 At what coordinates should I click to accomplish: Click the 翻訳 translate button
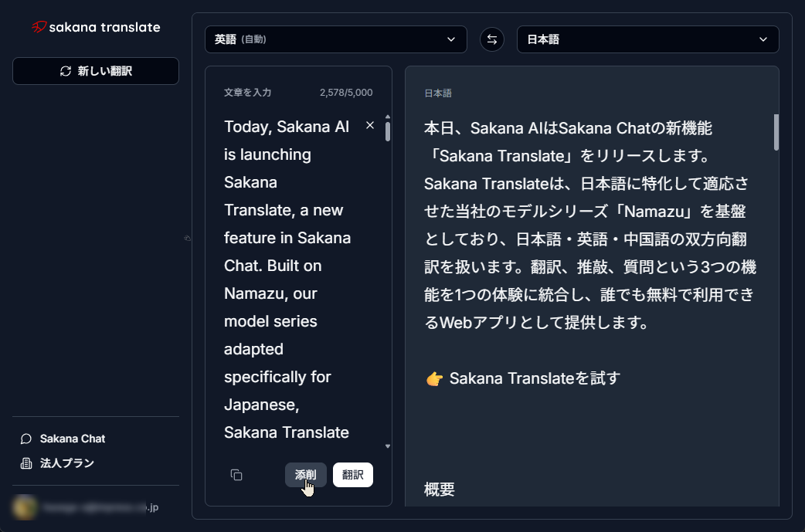353,475
